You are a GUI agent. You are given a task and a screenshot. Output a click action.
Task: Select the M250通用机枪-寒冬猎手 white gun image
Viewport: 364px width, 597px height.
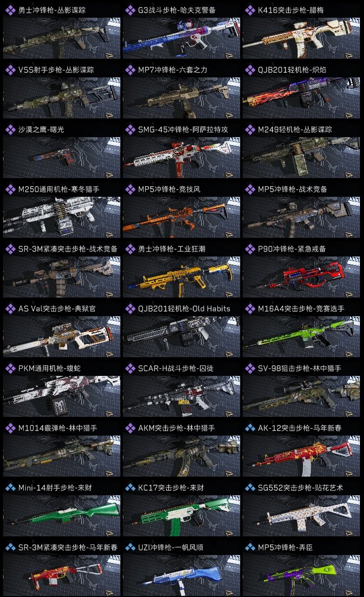click(62, 217)
